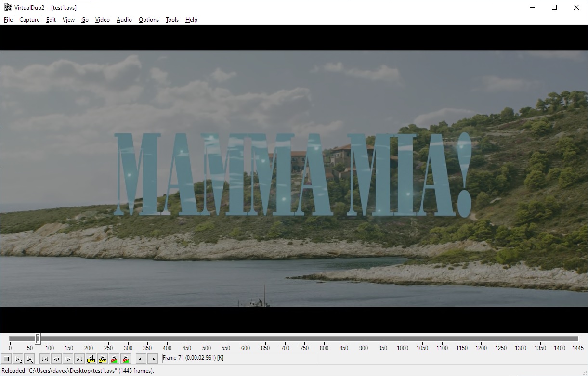Play the input video preview
Screen dimensions: 588x376
tap(18, 359)
